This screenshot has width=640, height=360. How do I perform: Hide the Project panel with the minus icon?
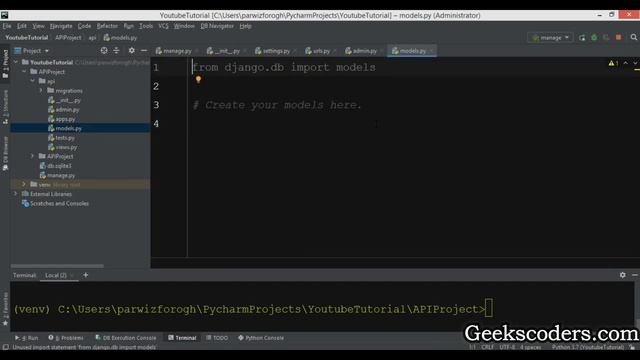[144, 50]
